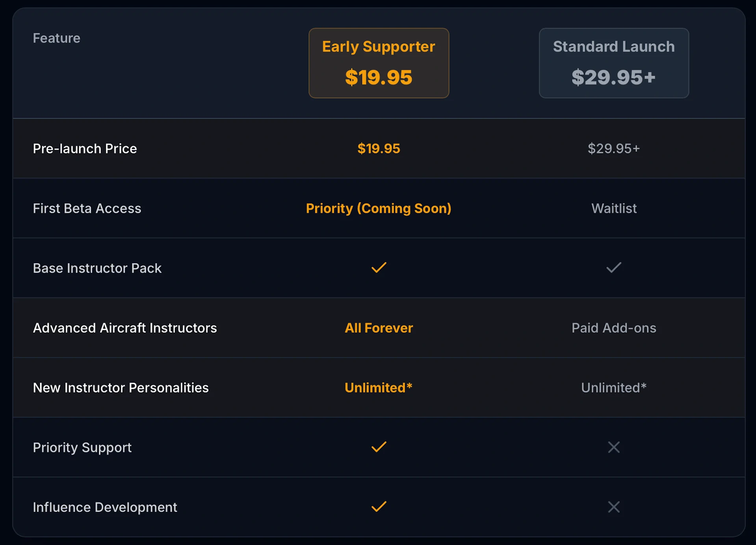Click the Advanced Aircraft Instructors label
The width and height of the screenshot is (756, 545).
[x=125, y=328]
